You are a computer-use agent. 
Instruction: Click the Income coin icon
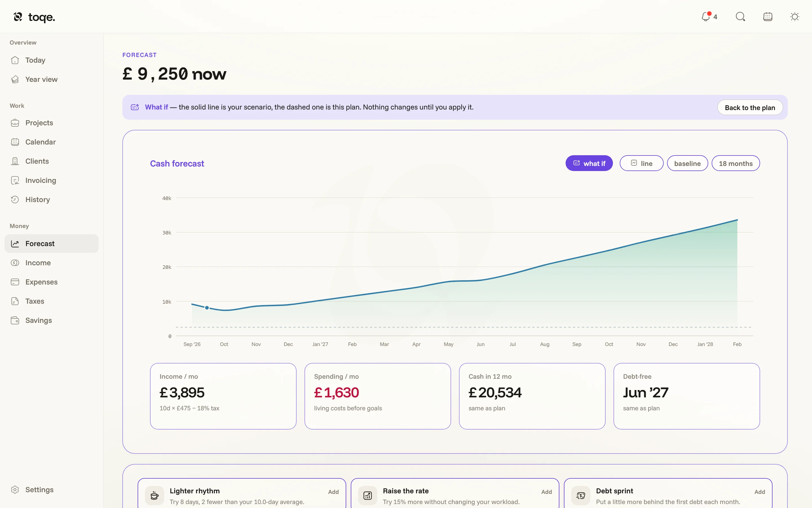click(x=15, y=263)
